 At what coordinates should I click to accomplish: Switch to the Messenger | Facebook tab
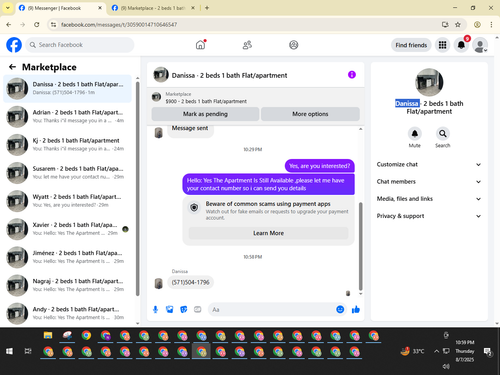click(x=60, y=8)
